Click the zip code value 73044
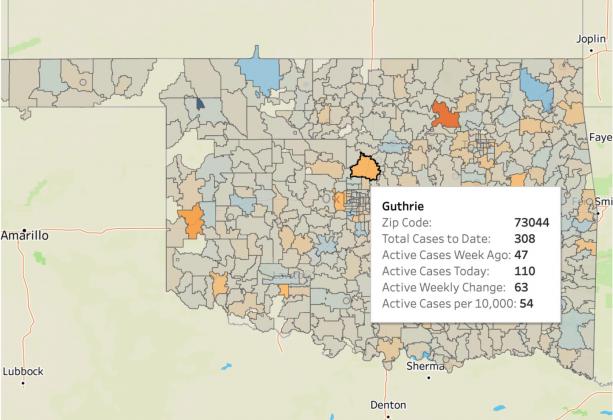The height and width of the screenshot is (420, 613). tap(532, 223)
